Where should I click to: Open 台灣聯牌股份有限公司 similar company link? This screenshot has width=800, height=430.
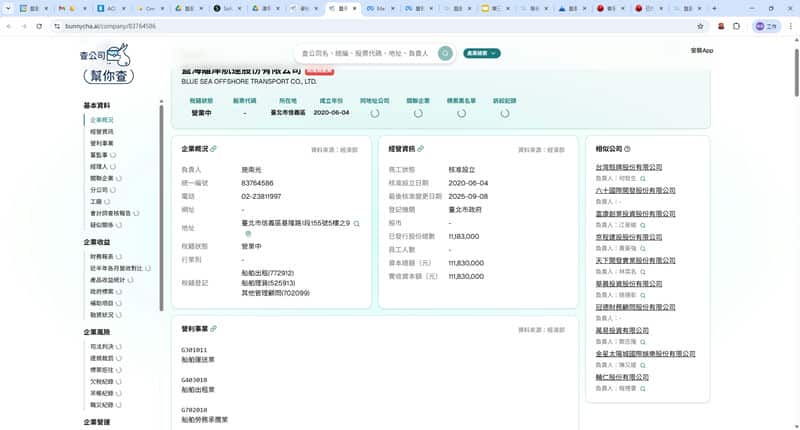coord(635,167)
